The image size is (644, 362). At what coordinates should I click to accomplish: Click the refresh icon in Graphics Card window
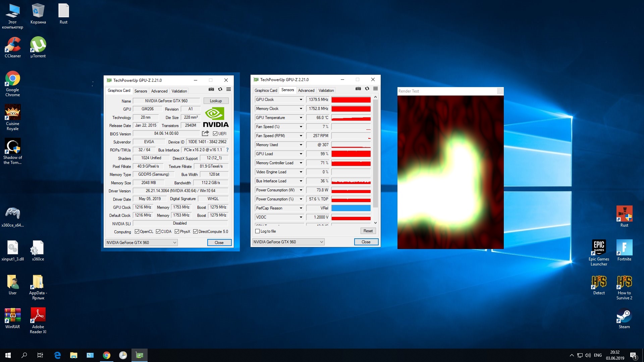pos(220,89)
